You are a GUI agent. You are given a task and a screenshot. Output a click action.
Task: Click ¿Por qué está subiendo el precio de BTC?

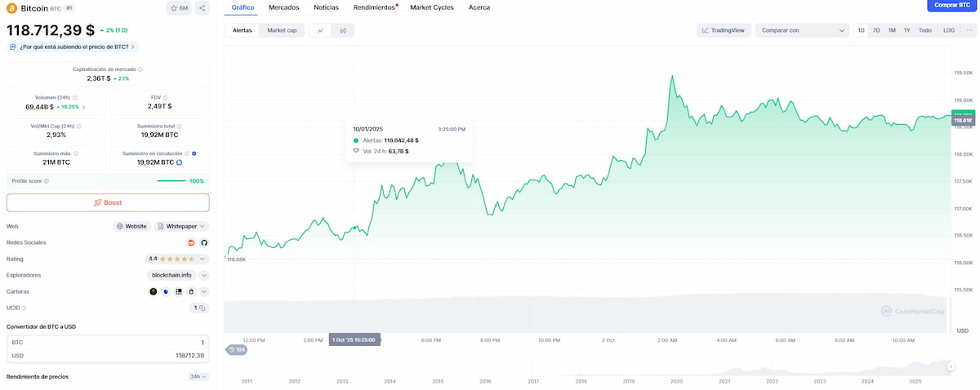(x=73, y=47)
